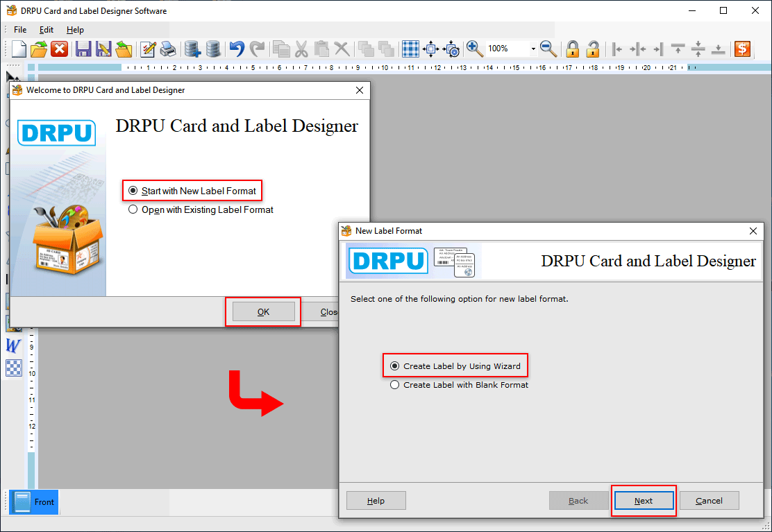Click the checkered pattern tool in sidebar
The image size is (772, 532).
point(14,368)
